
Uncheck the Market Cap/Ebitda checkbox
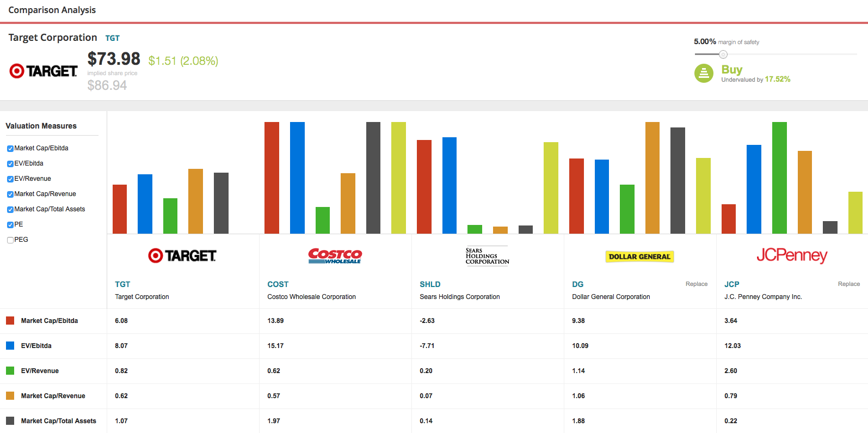coord(10,149)
